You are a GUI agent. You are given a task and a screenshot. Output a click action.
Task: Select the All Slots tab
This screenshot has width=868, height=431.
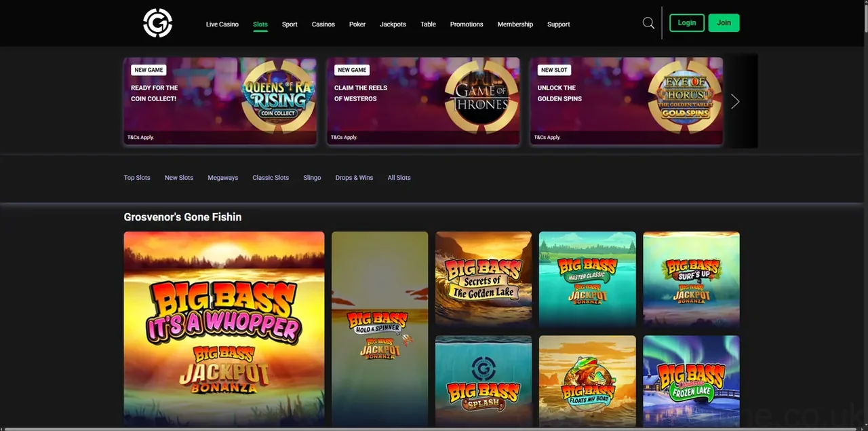[399, 178]
